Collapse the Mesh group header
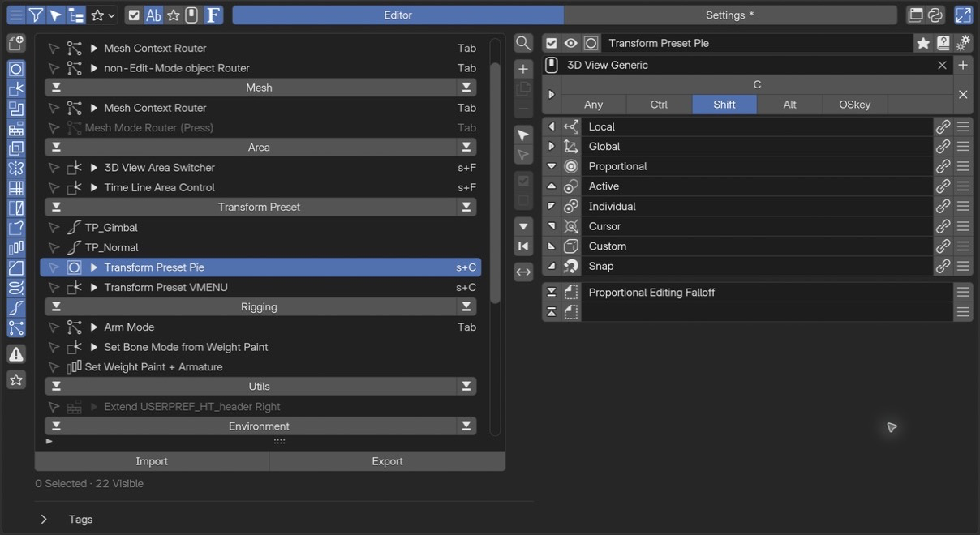This screenshot has height=535, width=980. (56, 88)
